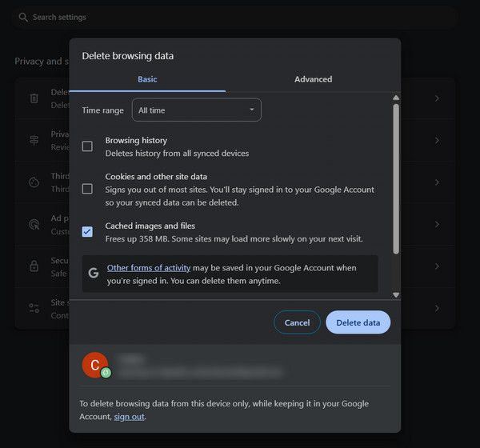480x448 pixels.
Task: Click the magnifier icon in the search bar
Action: 22,17
